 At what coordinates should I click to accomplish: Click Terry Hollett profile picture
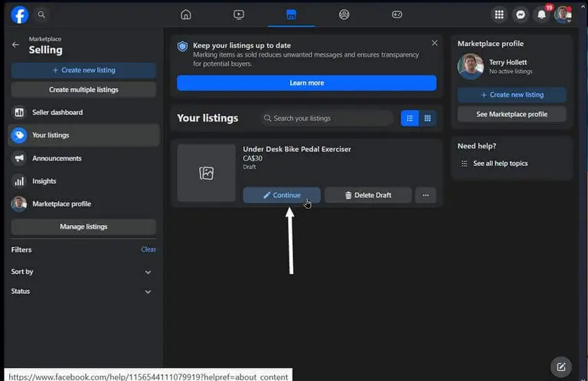click(470, 67)
